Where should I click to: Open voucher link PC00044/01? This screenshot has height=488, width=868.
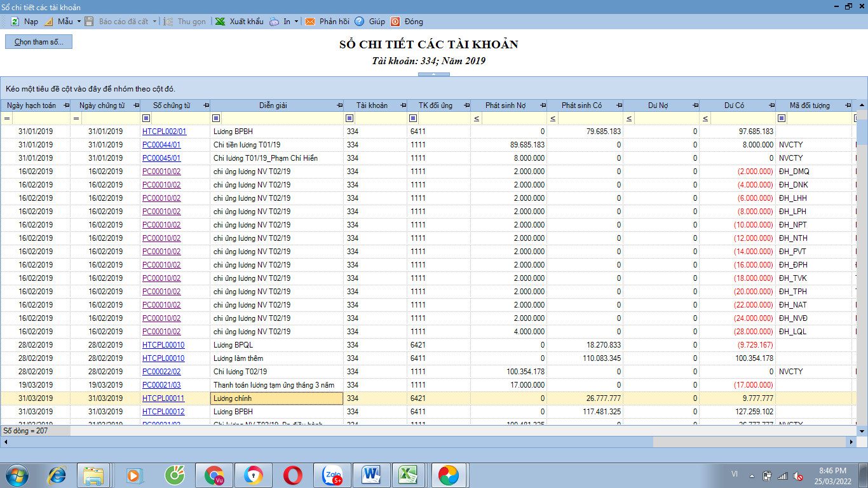[161, 145]
